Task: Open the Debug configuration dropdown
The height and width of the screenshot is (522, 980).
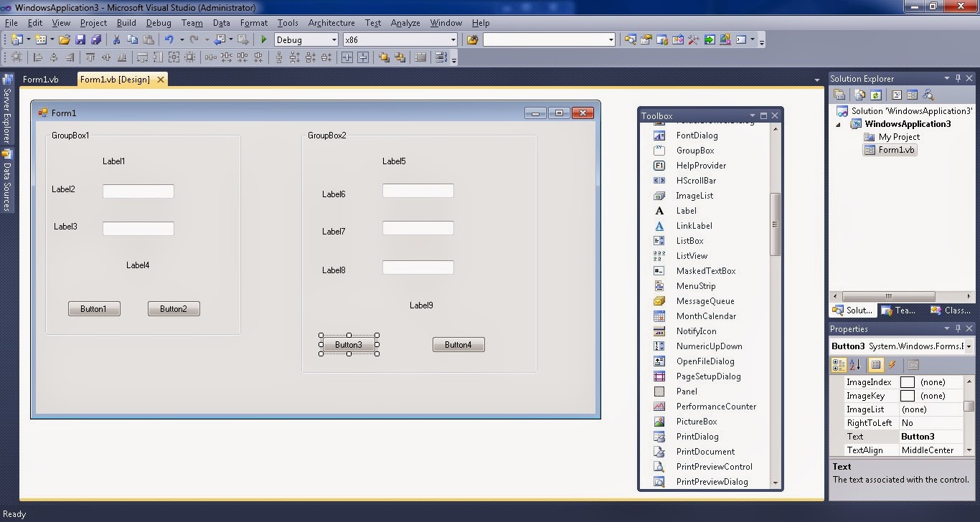Action: pyautogui.click(x=335, y=39)
